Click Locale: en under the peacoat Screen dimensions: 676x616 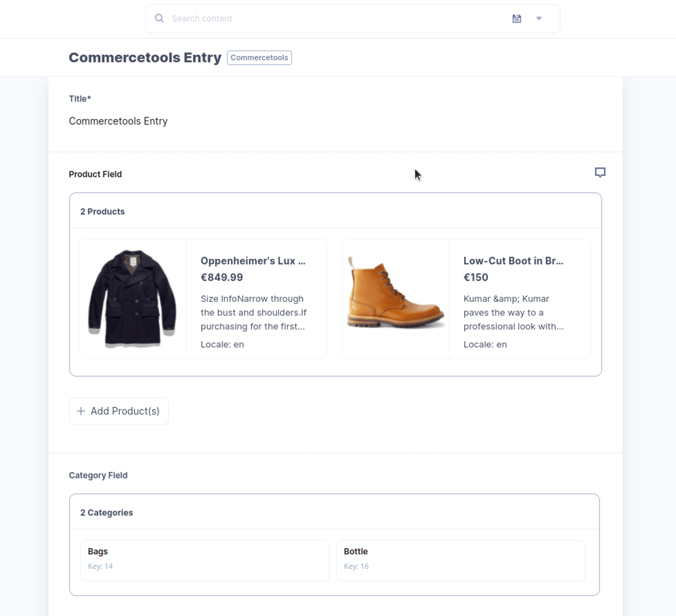222,344
